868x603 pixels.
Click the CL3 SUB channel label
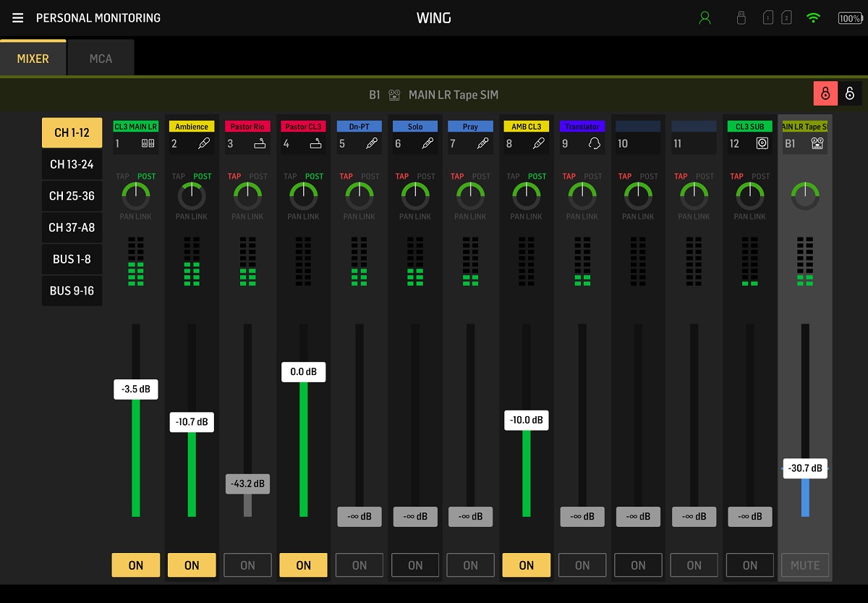[x=750, y=127]
